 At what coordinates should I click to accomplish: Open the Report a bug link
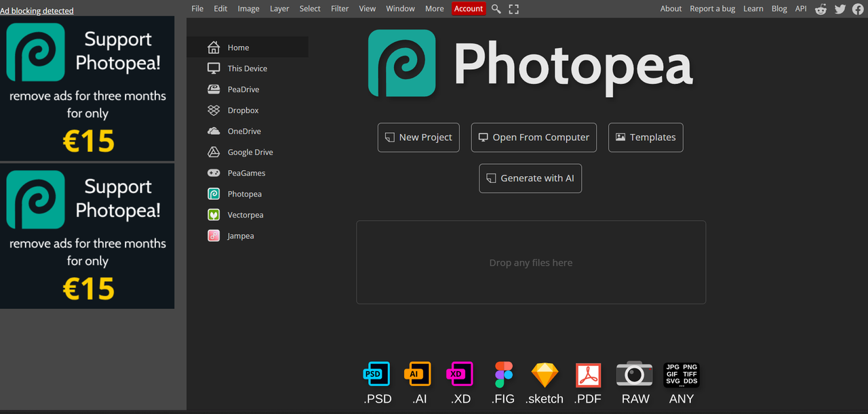point(712,9)
